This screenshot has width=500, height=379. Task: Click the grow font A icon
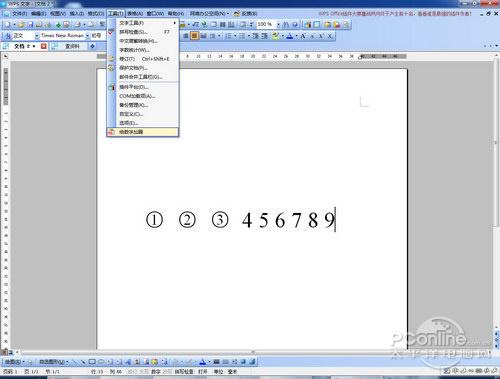point(303,36)
